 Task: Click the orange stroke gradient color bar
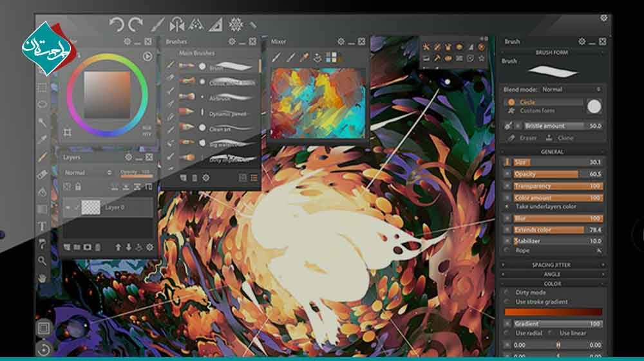tap(553, 312)
